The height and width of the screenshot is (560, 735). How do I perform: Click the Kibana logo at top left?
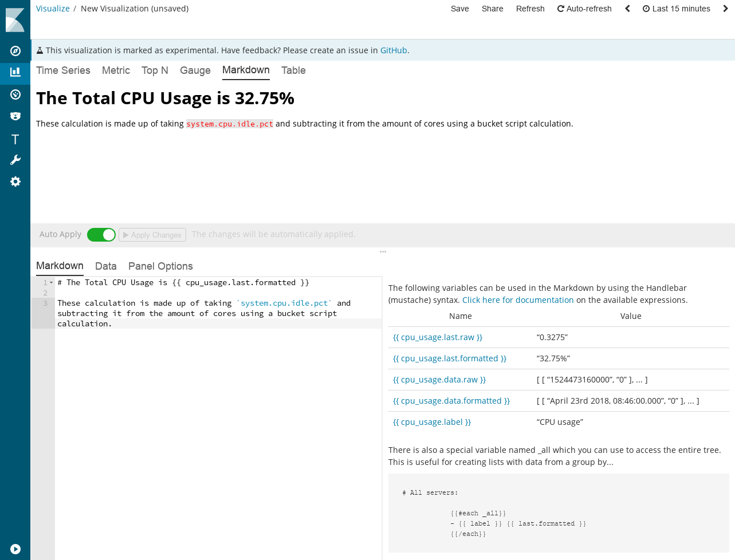click(x=14, y=19)
